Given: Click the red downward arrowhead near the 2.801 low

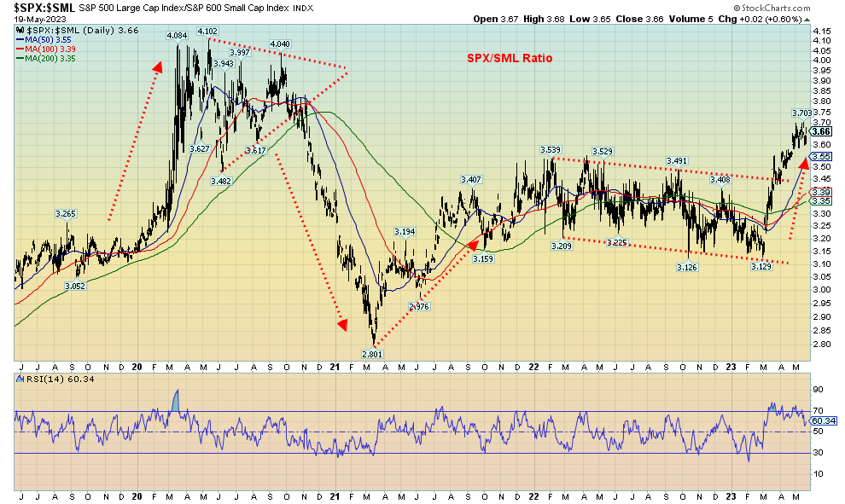Looking at the screenshot, I should click(343, 324).
